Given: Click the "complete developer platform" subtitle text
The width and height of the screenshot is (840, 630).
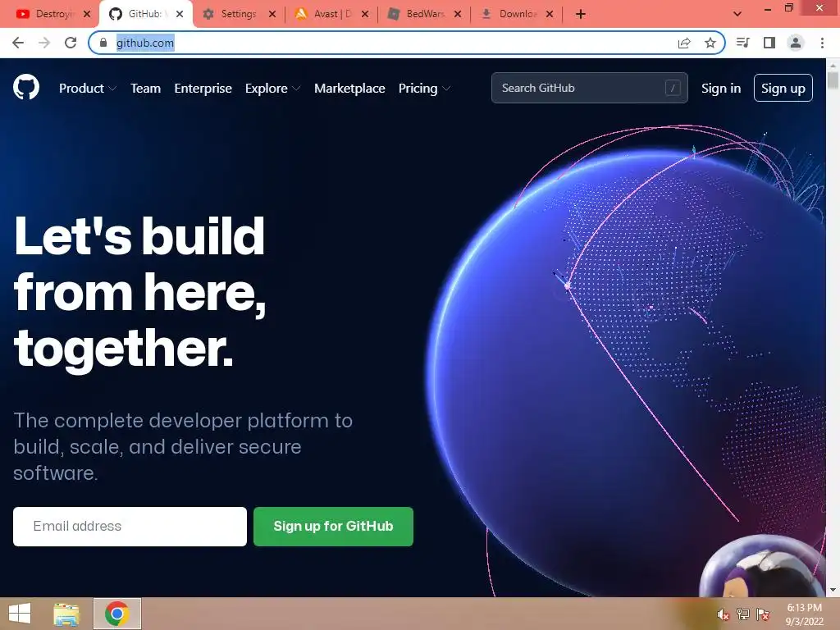Looking at the screenshot, I should coord(183,447).
